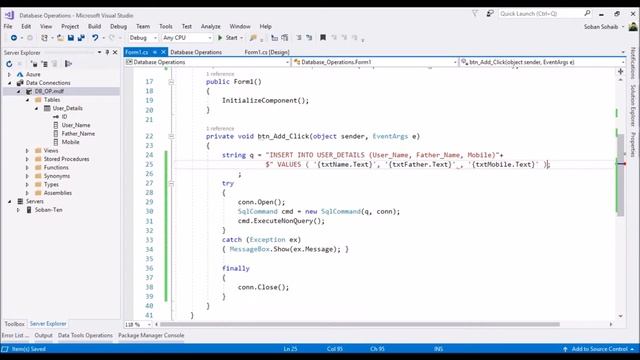640x360 pixels.
Task: Switch to the Form1.cs [Design] tab
Action: tap(267, 52)
